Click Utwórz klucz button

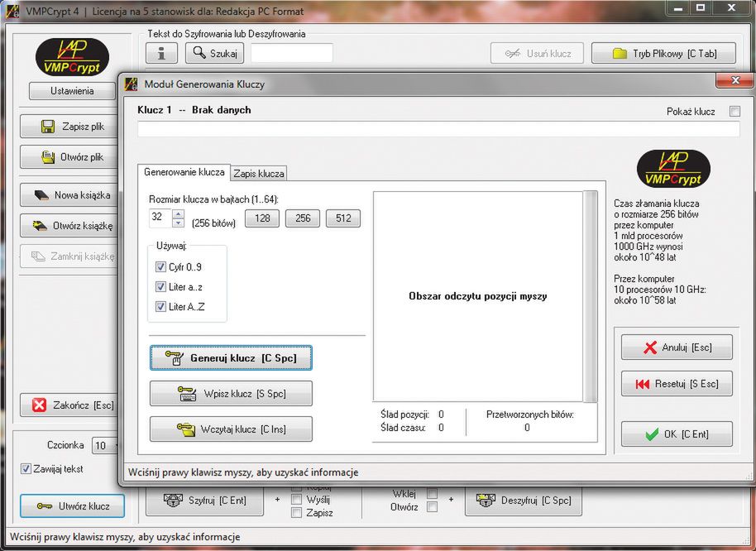[72, 506]
